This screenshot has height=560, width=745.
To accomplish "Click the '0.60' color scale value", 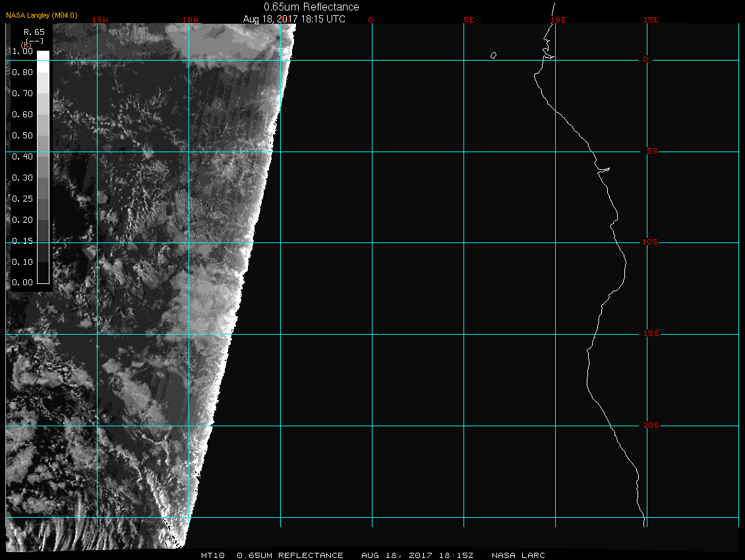I will coord(22,115).
